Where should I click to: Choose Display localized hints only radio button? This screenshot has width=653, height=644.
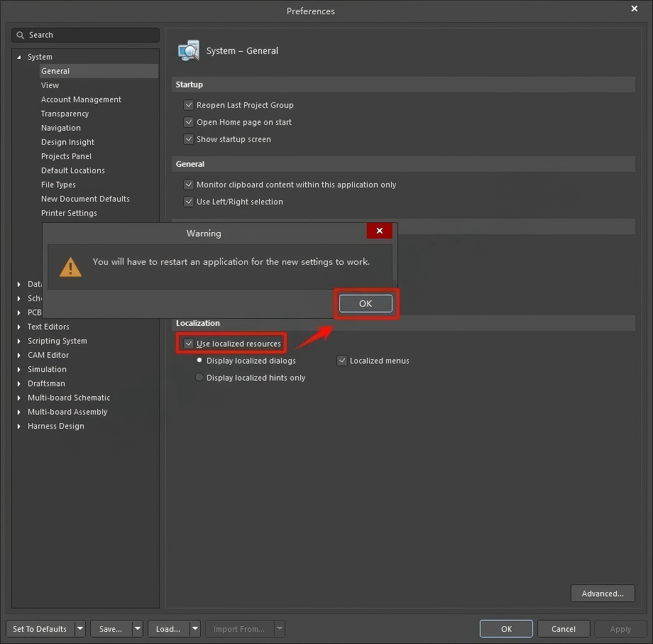coord(199,378)
